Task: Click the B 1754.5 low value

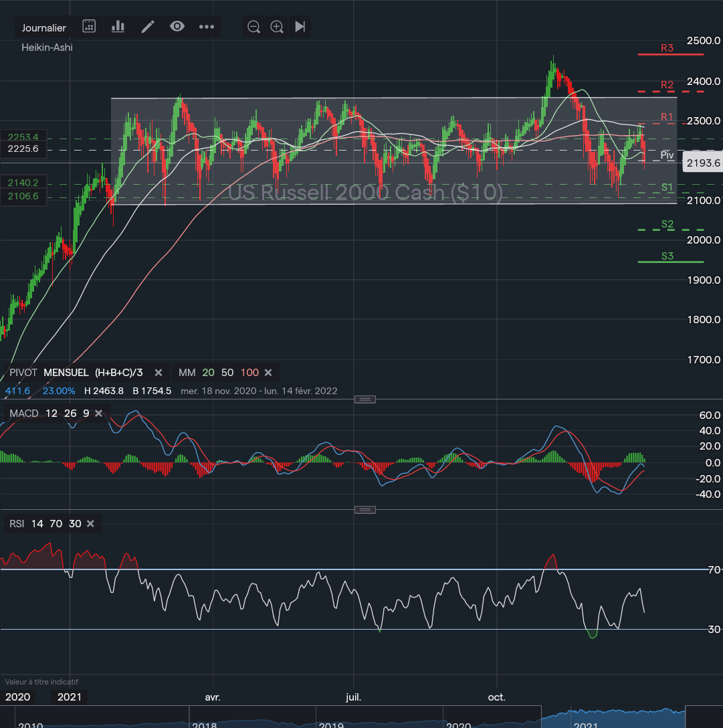Action: [152, 391]
